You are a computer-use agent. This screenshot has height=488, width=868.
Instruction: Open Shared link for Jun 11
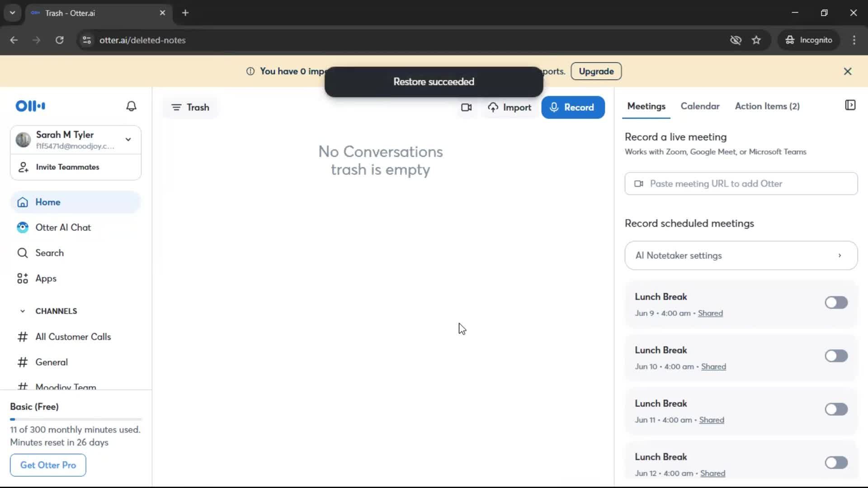coord(712,420)
